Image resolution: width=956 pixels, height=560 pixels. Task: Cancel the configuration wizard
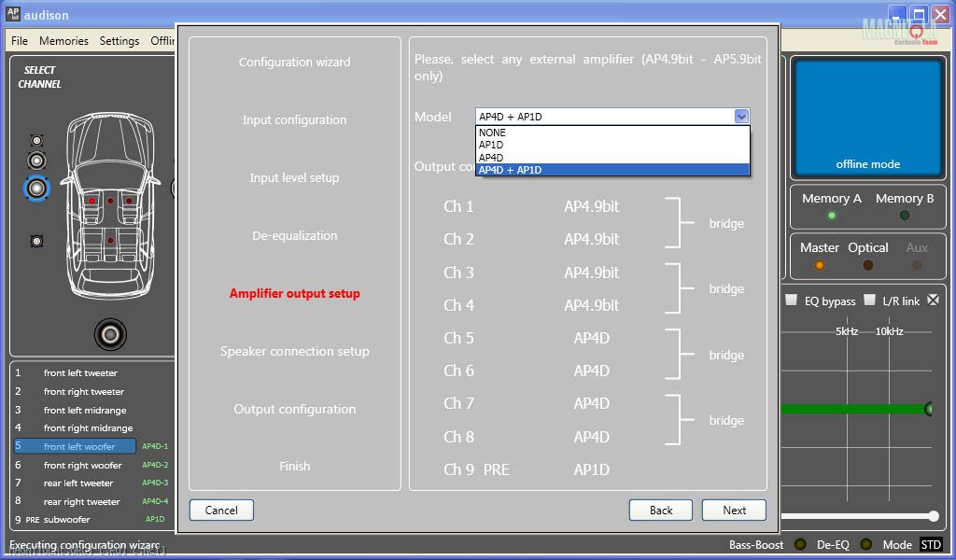click(x=221, y=510)
